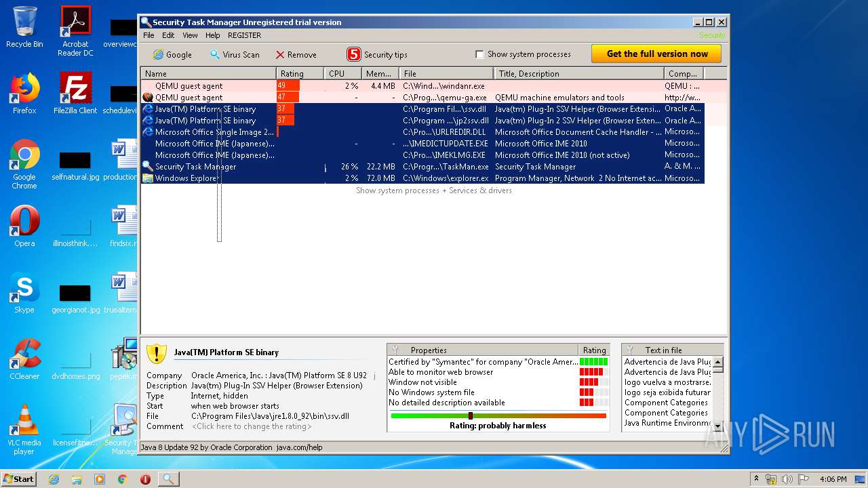Click 'Window not visible' property
This screenshot has width=868, height=488.
[x=422, y=382]
